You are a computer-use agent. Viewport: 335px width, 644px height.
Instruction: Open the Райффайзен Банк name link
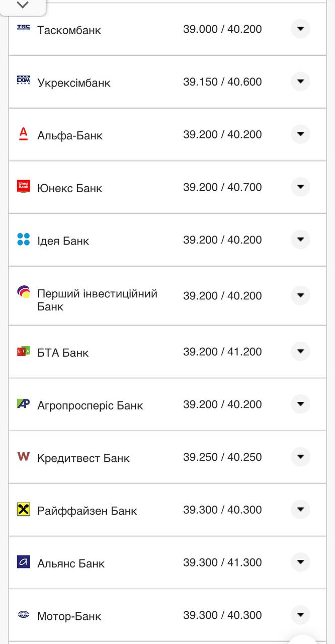coord(87,511)
